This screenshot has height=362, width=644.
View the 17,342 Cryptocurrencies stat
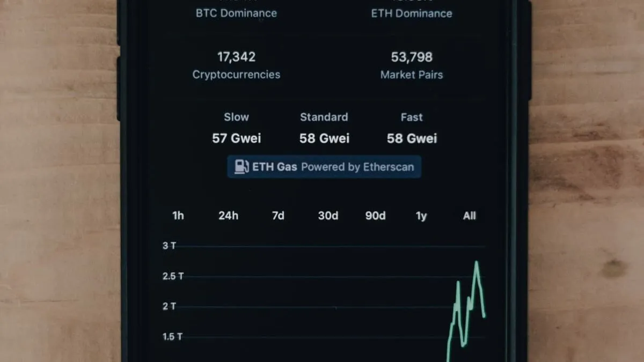point(236,64)
